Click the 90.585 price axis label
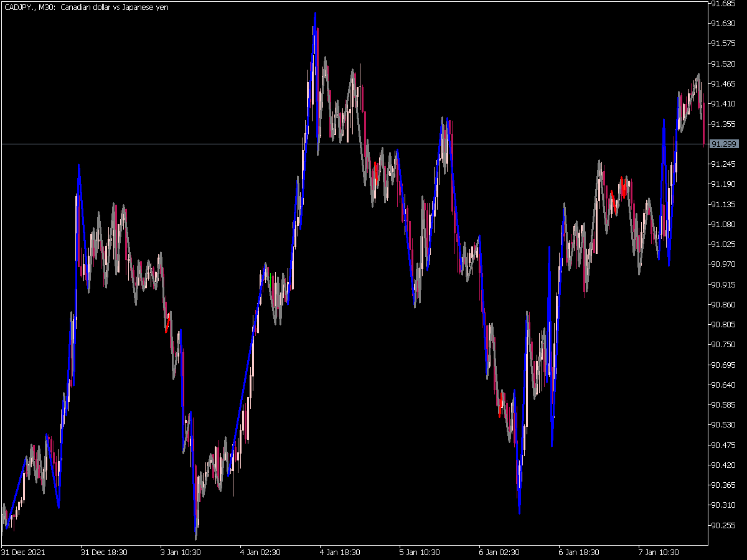Viewport: 747px width, 560px height. click(722, 405)
